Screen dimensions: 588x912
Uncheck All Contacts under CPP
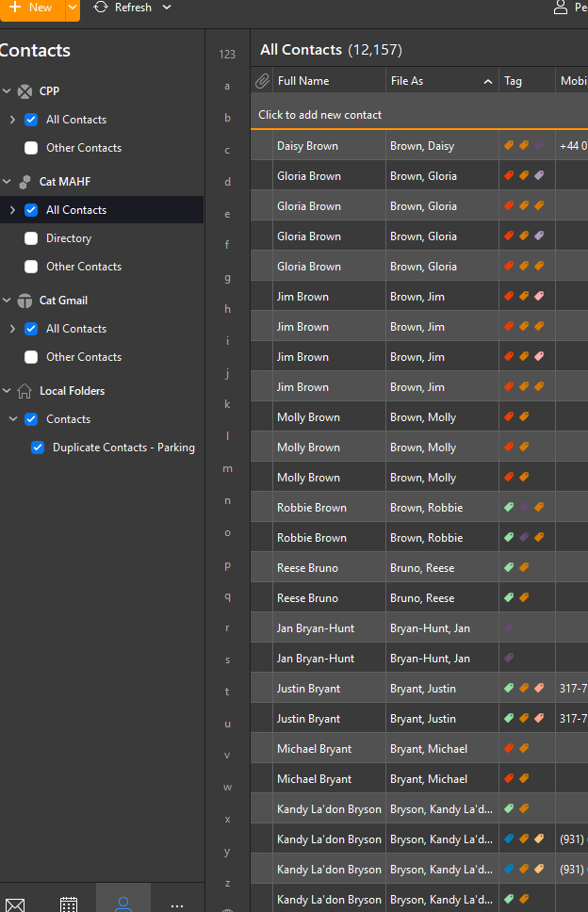click(x=31, y=120)
